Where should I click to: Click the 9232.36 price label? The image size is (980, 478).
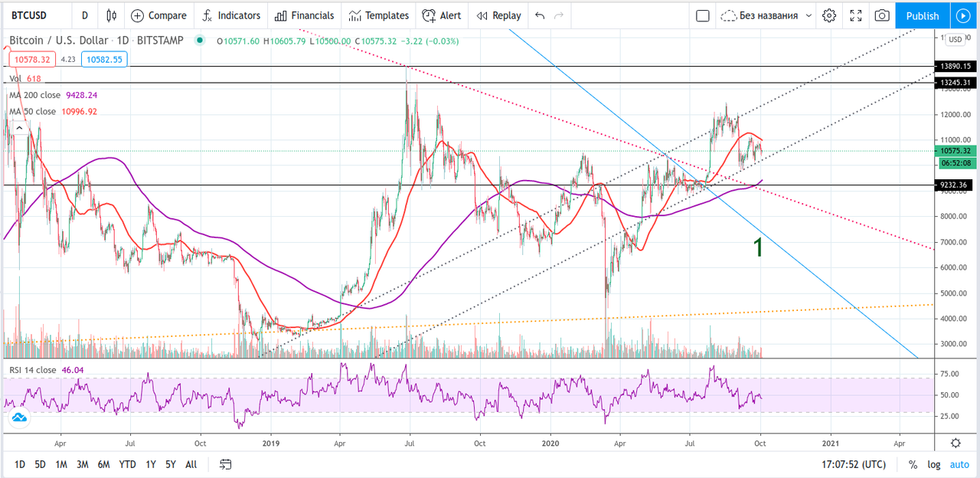pos(955,185)
